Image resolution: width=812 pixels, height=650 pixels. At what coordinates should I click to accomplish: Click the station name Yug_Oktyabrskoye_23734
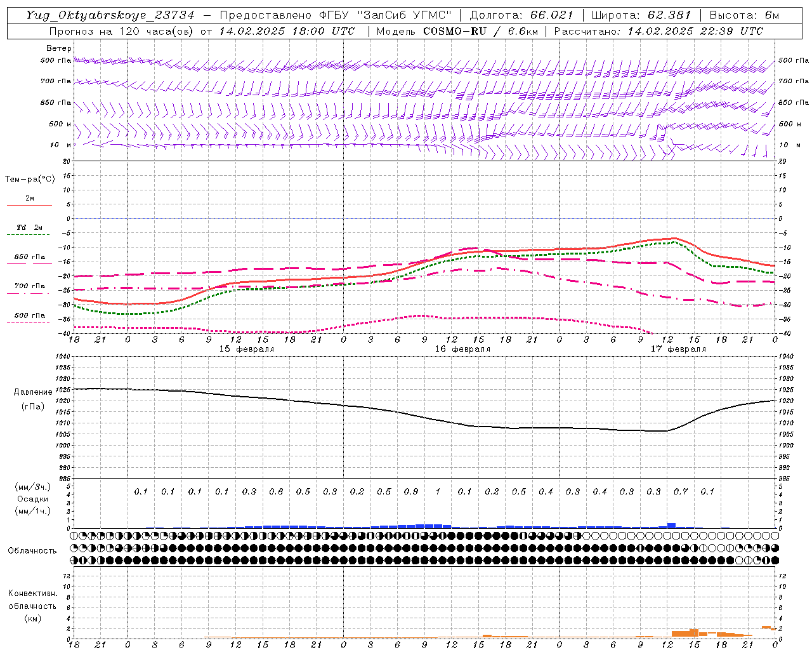[x=110, y=15]
